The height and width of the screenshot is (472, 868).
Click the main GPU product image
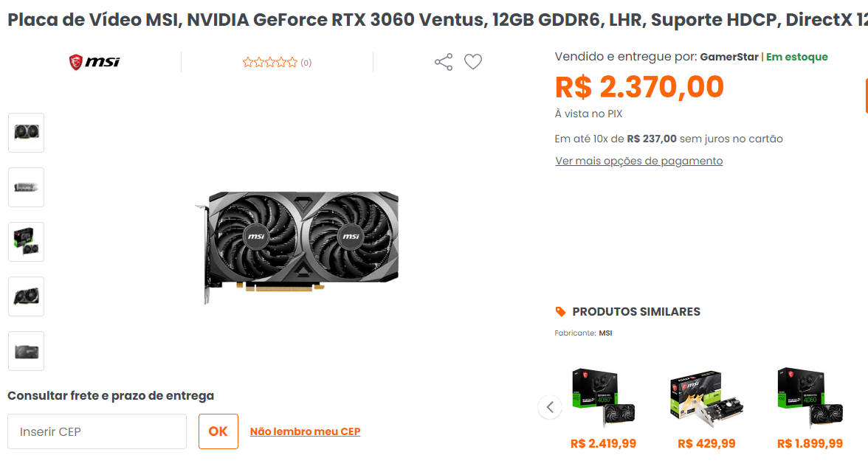297,247
